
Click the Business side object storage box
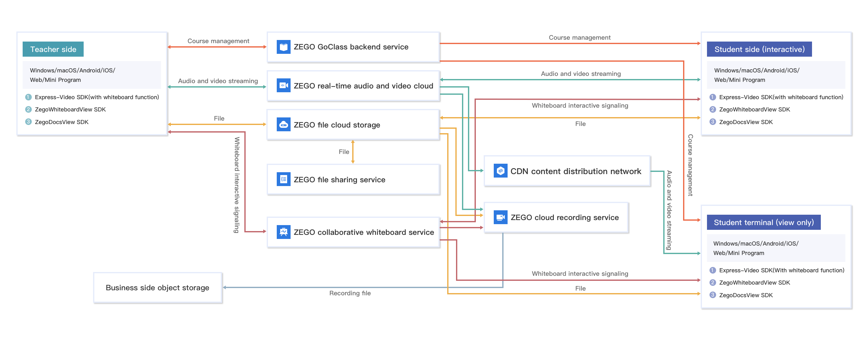pyautogui.click(x=158, y=288)
